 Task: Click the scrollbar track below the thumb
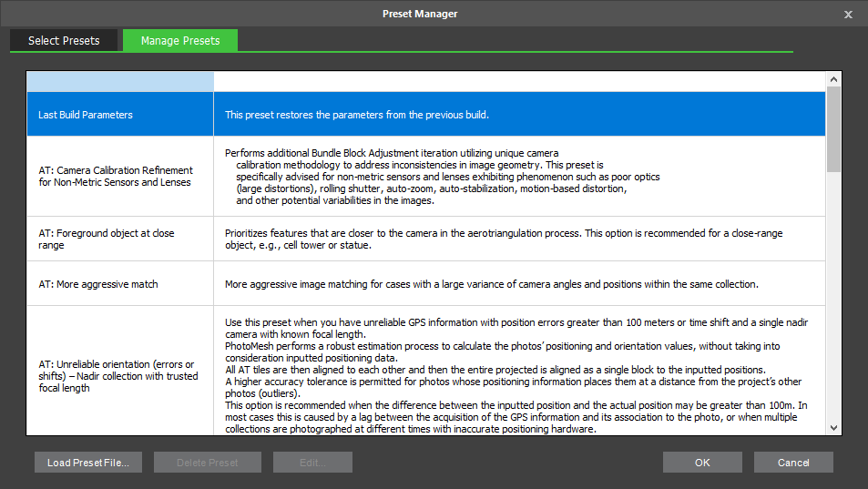click(x=833, y=291)
